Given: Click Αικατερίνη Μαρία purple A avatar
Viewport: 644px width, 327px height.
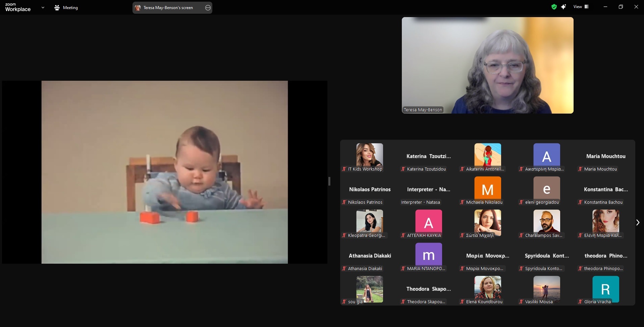Looking at the screenshot, I should tap(547, 155).
